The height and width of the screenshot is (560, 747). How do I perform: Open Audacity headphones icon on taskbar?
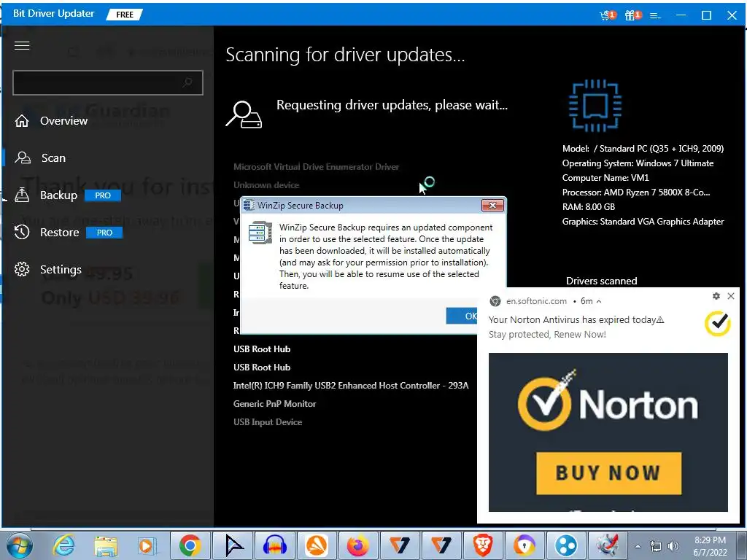(274, 545)
